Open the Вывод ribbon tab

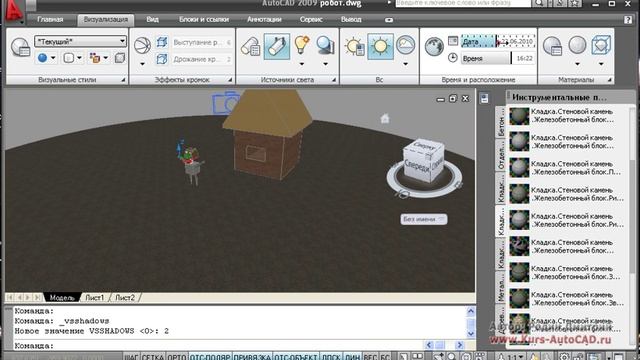pyautogui.click(x=351, y=20)
